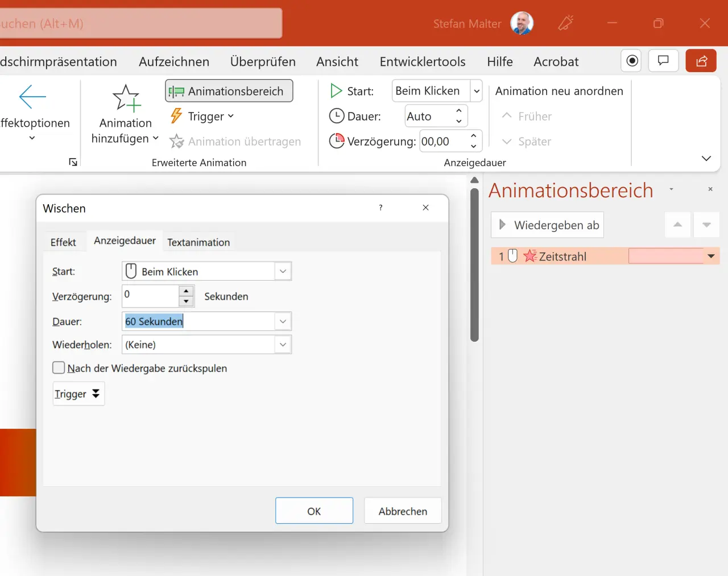728x576 pixels.
Task: Click the Animation hinzufügen star icon
Action: click(126, 98)
